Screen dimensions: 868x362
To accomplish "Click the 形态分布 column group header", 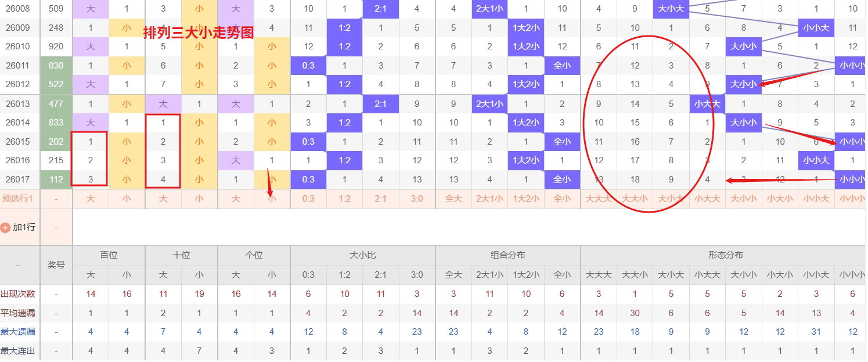I will coord(725,255).
